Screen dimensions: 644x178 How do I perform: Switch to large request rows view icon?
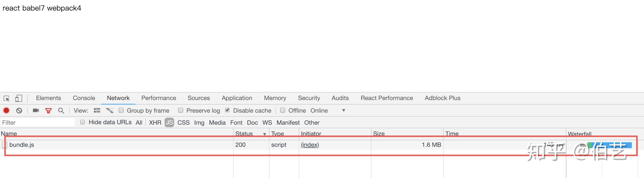tap(97, 110)
